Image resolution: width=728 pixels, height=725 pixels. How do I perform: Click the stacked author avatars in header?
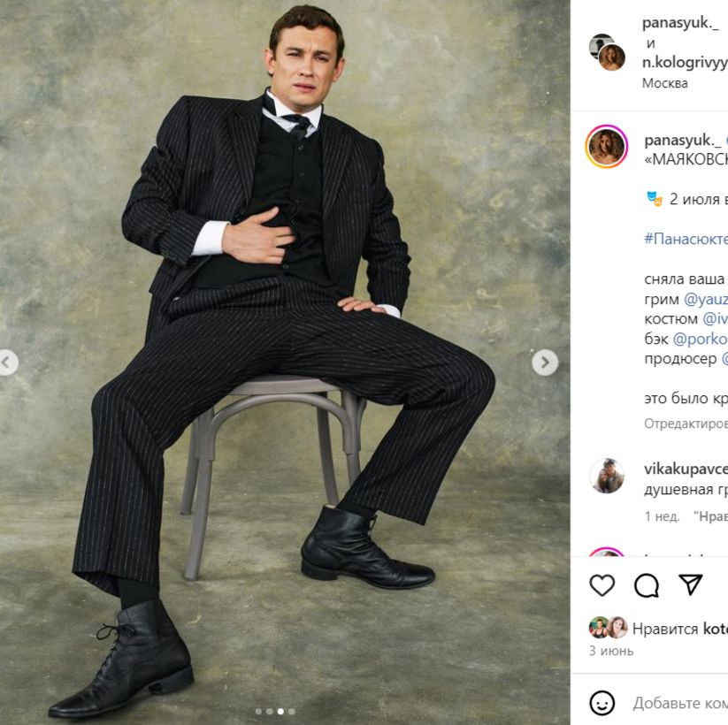607,52
